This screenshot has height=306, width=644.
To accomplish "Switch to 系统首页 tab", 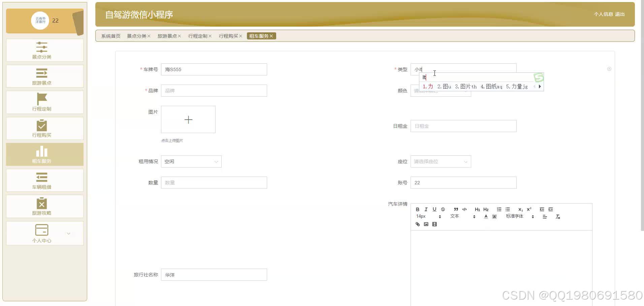I will pyautogui.click(x=111, y=36).
